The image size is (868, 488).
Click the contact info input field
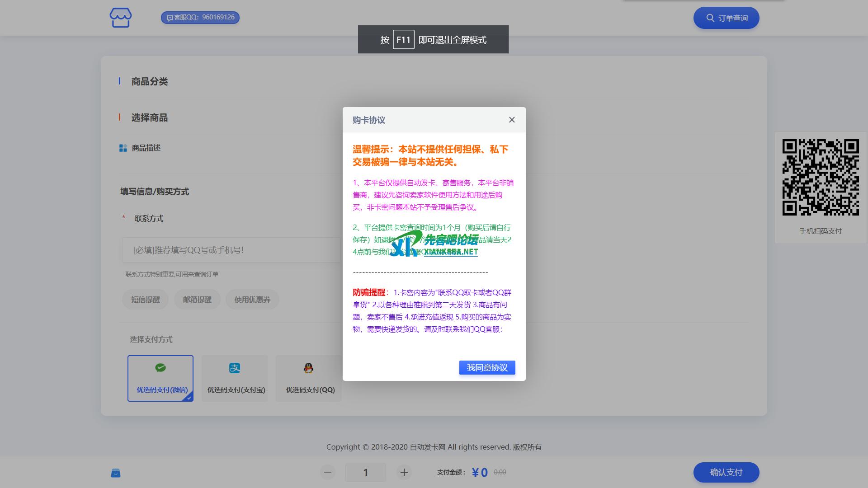tap(231, 250)
